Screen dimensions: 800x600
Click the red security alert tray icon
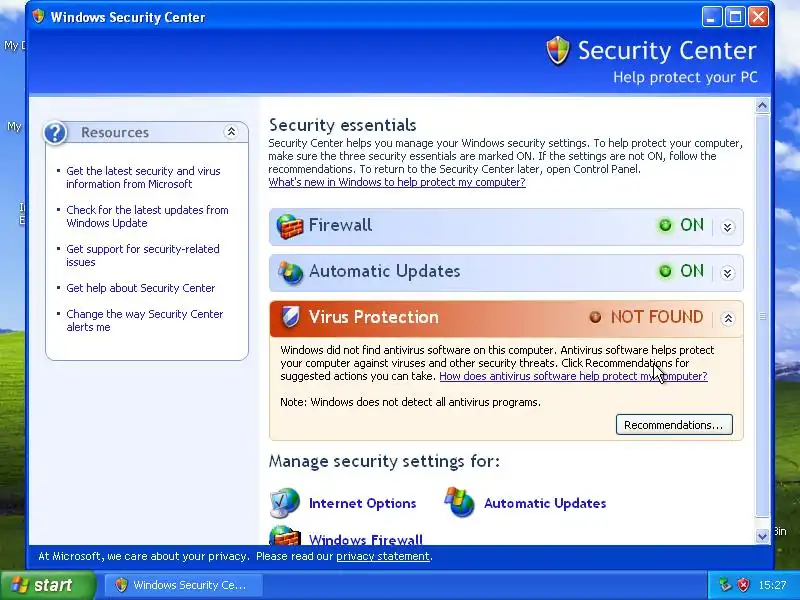[x=743, y=584]
